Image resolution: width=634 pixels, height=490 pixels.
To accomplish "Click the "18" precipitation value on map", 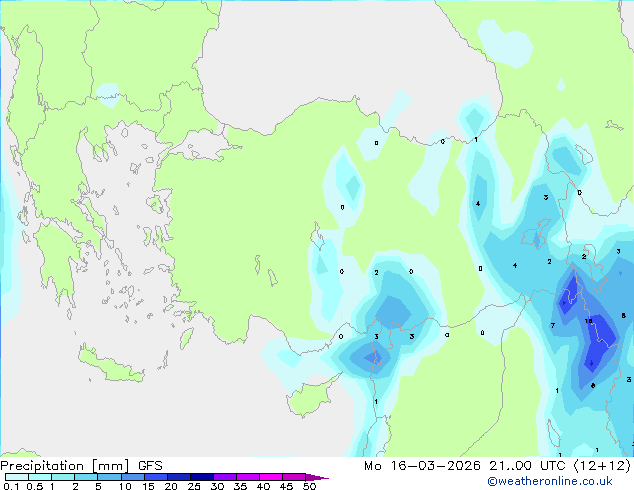I will pyautogui.click(x=588, y=321).
